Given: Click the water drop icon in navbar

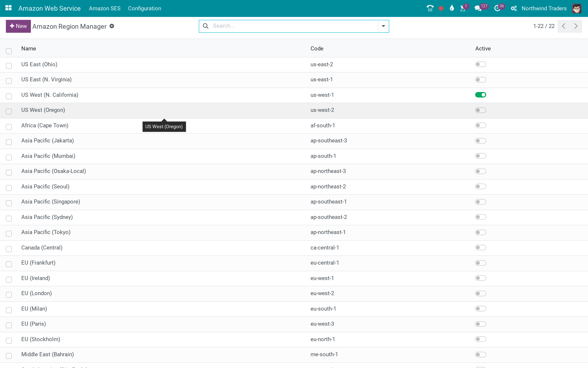Looking at the screenshot, I should click(x=452, y=8).
